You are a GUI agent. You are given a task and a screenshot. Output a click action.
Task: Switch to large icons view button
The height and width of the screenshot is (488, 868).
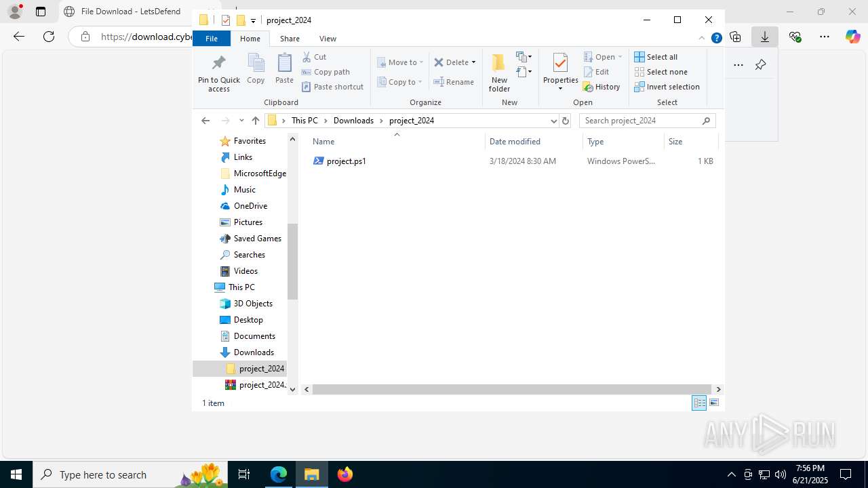coord(714,403)
